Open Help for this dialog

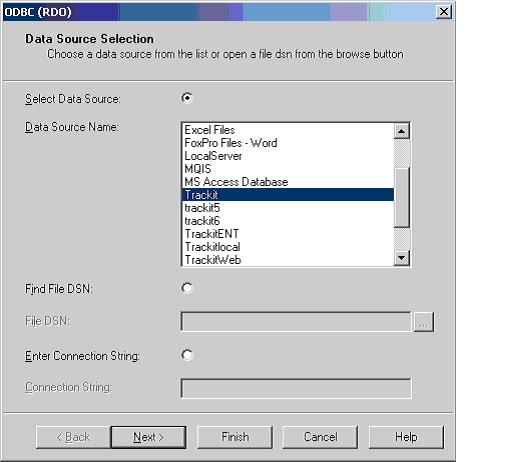tap(406, 437)
